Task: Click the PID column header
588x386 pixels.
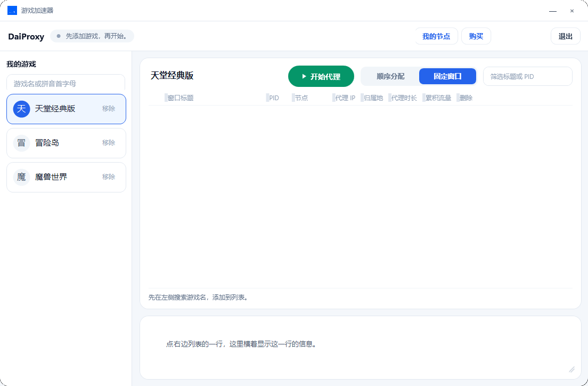Action: coord(274,98)
